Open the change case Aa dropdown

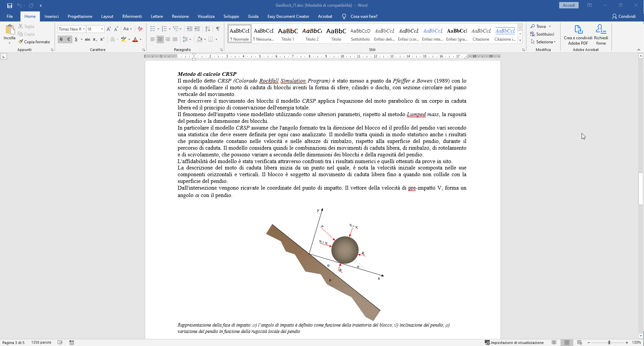pyautogui.click(x=127, y=29)
